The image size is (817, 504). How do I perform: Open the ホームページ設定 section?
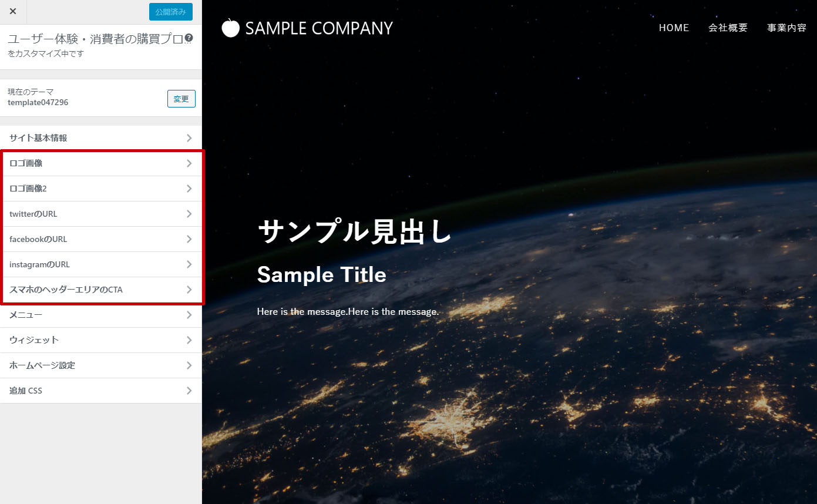(x=101, y=365)
